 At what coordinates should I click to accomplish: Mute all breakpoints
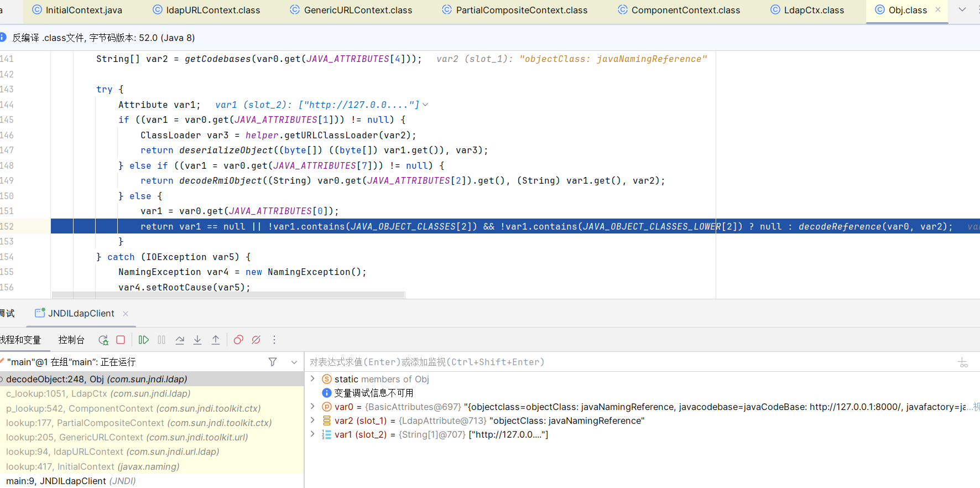pyautogui.click(x=256, y=340)
